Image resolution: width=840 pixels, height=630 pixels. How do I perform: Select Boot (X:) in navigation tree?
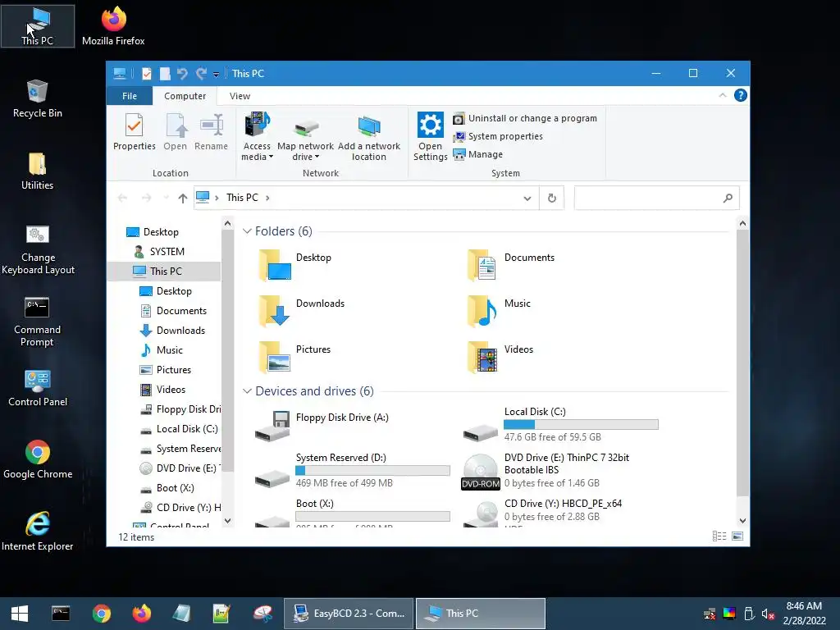(x=167, y=488)
